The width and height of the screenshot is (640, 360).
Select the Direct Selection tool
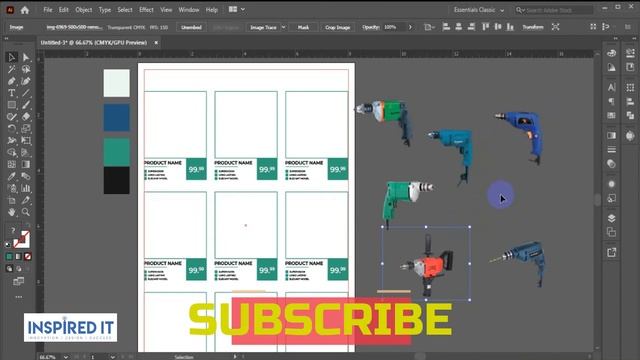(26, 57)
